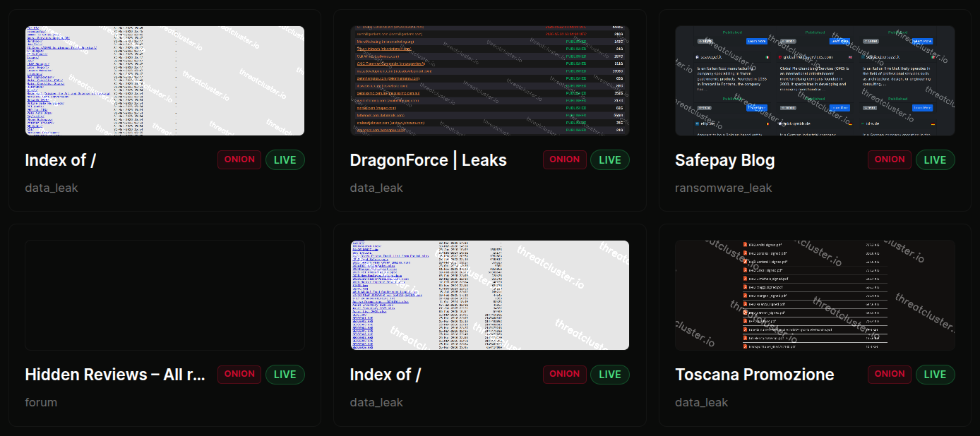Click the LIVE badge on DragonForce | Leaks
Image resolution: width=980 pixels, height=436 pixels.
610,159
